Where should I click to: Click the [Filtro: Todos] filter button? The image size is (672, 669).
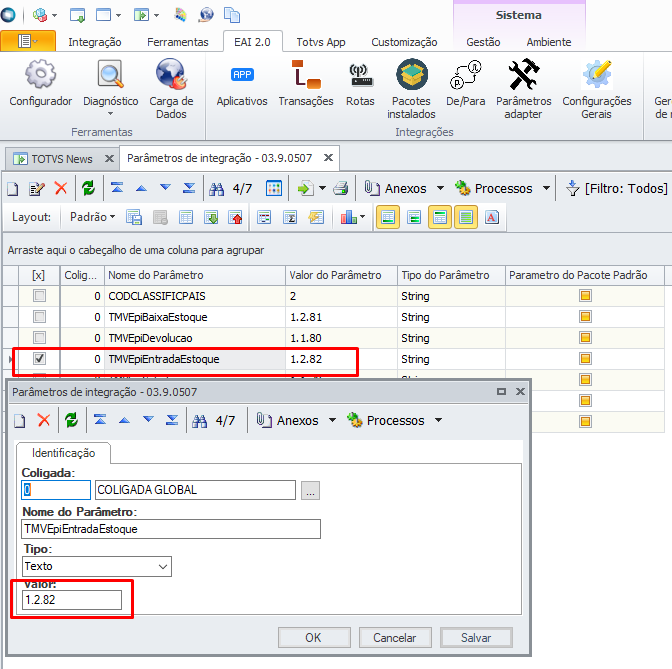(617, 189)
